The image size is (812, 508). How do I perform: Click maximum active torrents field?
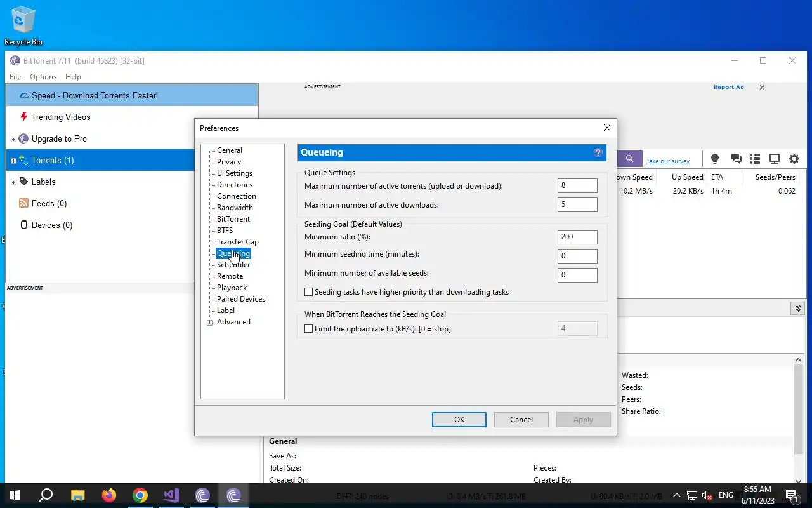(x=577, y=185)
